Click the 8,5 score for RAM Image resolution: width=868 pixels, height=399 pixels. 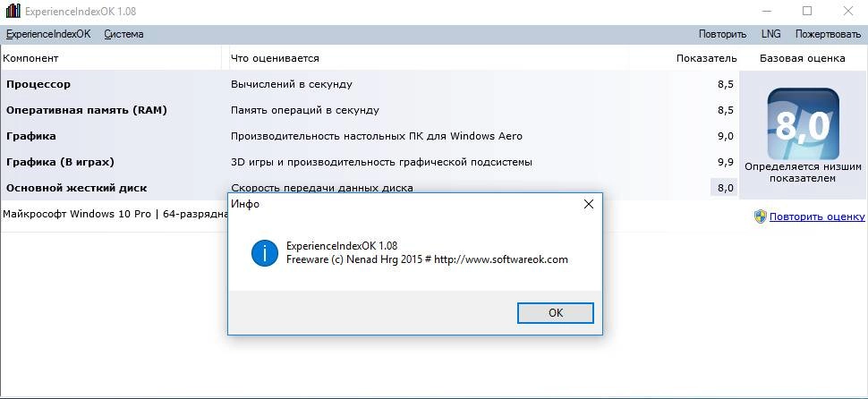(x=725, y=110)
